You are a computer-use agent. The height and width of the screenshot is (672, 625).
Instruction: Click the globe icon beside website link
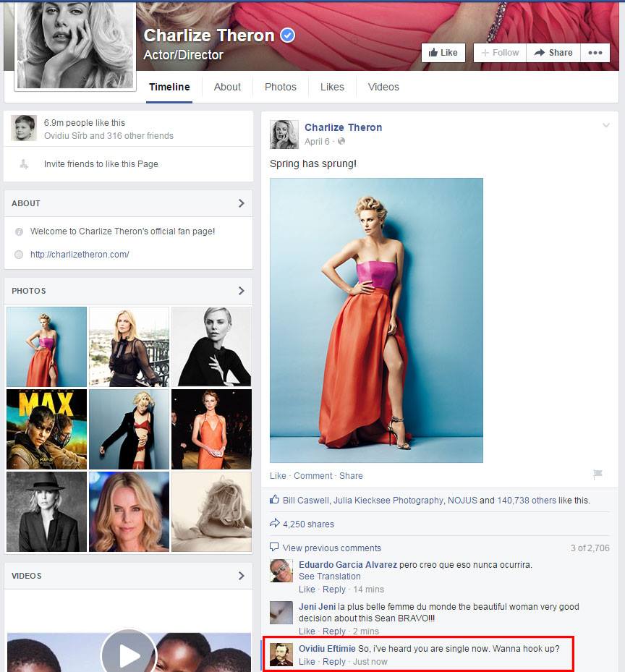[x=19, y=255]
